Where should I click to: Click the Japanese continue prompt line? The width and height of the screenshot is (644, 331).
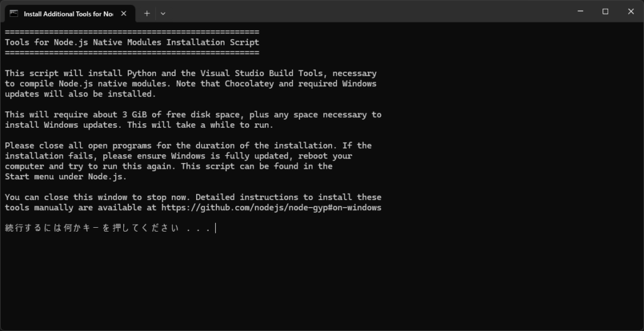point(108,228)
